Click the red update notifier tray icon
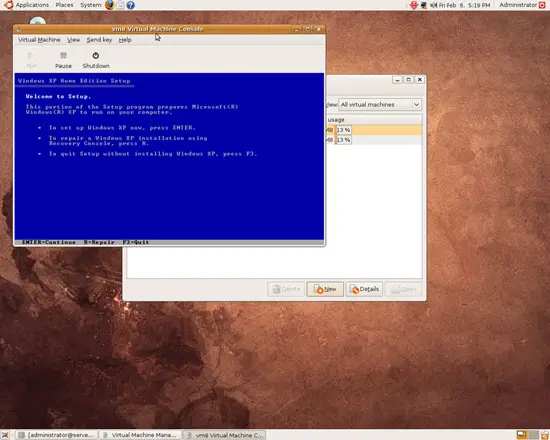The width and height of the screenshot is (550, 440). click(x=414, y=5)
